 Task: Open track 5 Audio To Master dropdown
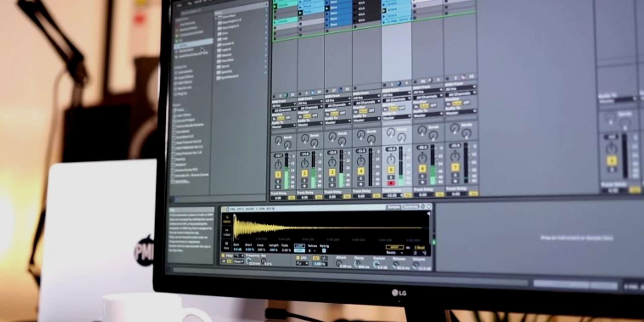396,117
